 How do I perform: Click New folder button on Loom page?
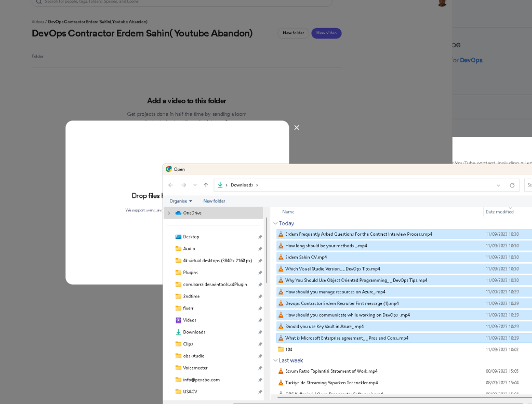(293, 33)
